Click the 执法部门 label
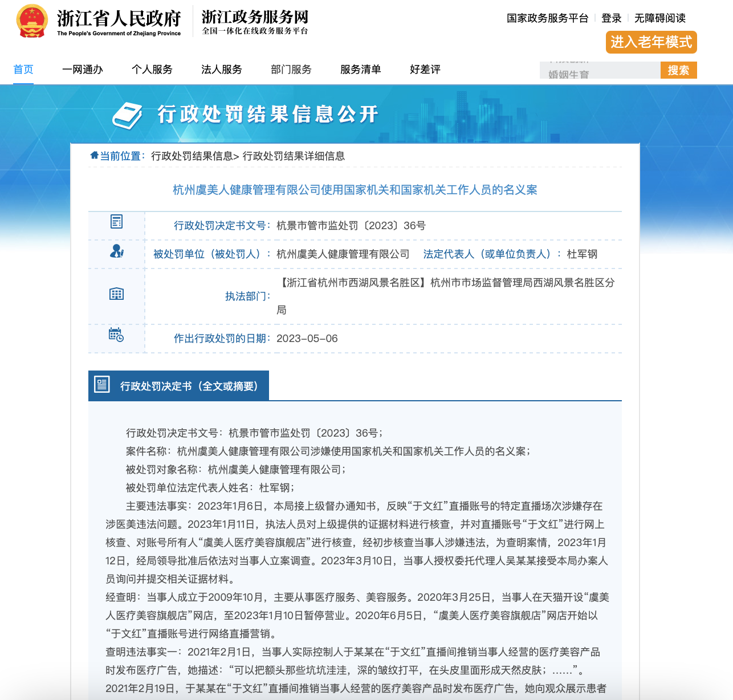This screenshot has width=733, height=700. tap(248, 296)
